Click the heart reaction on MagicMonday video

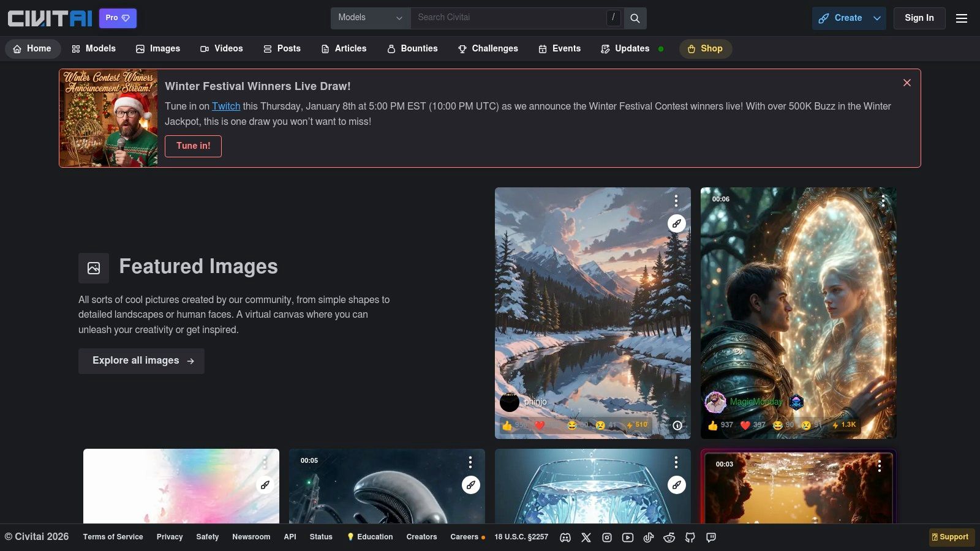coord(752,425)
